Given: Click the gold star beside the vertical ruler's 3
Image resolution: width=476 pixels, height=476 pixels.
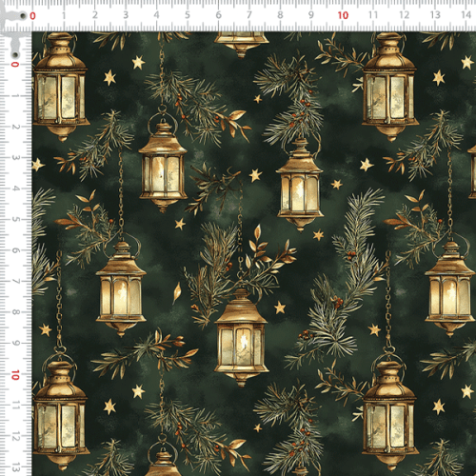Looking at the screenshot, I should click(x=38, y=165).
